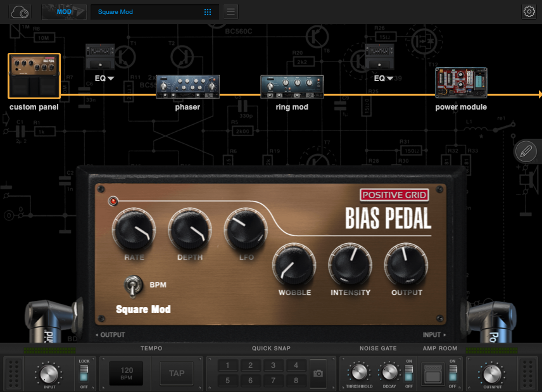Click the noise gate DECAY knob
This screenshot has height=392, width=542.
389,372
